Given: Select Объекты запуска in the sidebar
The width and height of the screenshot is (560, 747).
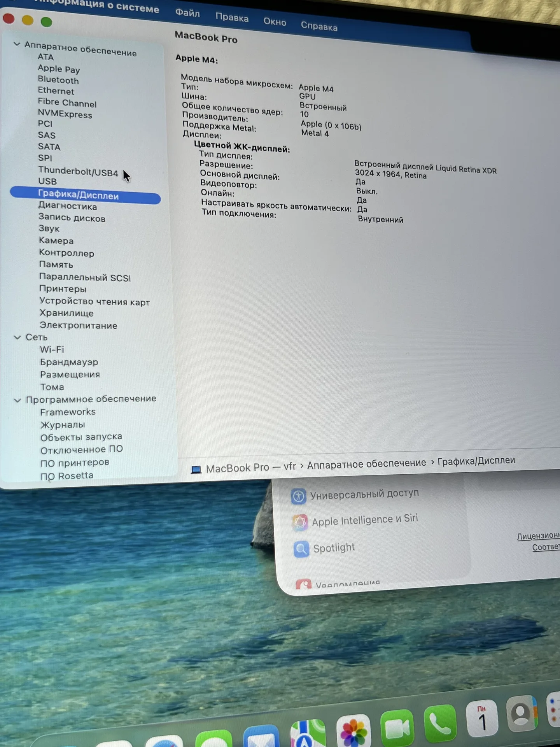Looking at the screenshot, I should click(81, 437).
